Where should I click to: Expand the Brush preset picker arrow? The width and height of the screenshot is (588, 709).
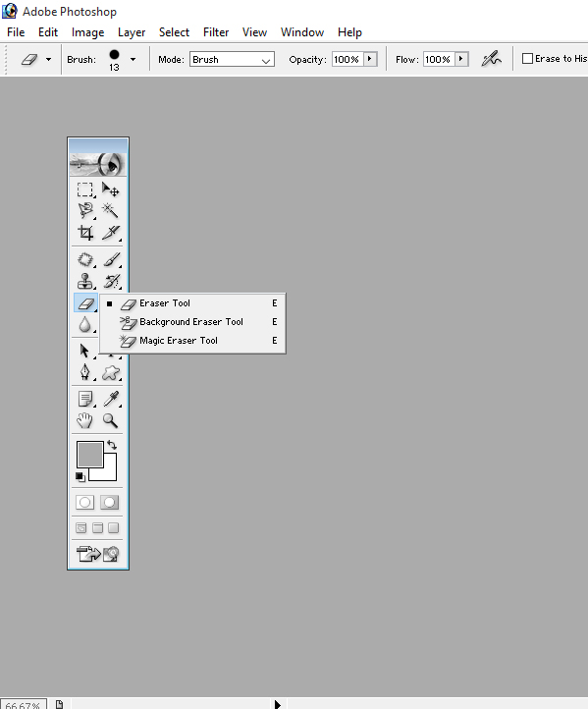coord(133,59)
